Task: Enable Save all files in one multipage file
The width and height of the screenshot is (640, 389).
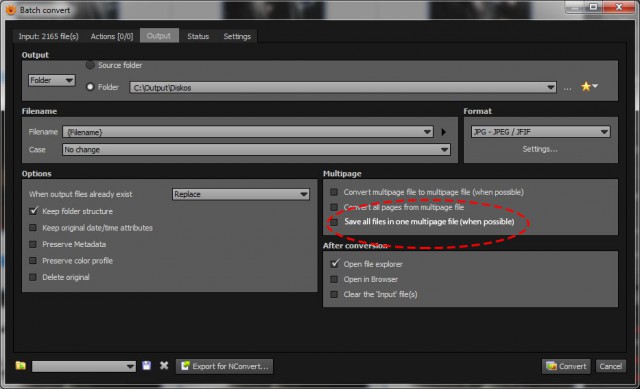Action: click(x=334, y=222)
